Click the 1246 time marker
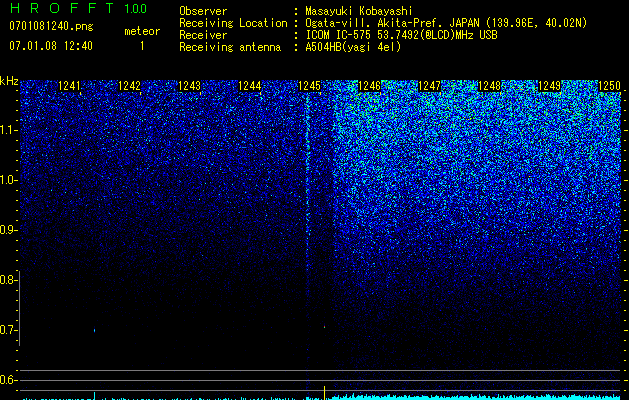Viewport: 629px width, 400px height. coord(369,86)
